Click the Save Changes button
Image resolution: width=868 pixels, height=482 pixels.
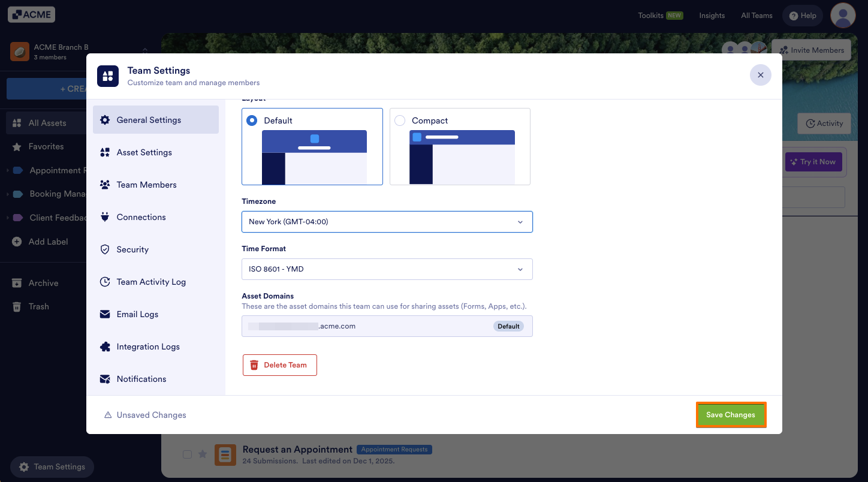(731, 415)
